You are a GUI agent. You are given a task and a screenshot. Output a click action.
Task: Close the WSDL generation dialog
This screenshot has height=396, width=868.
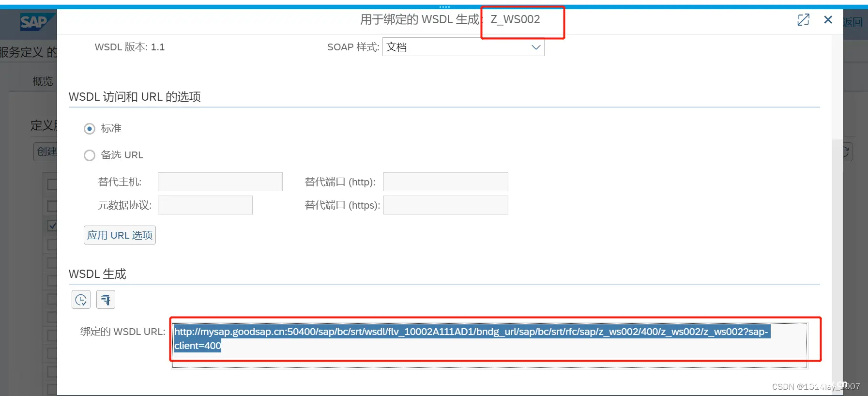pos(828,20)
